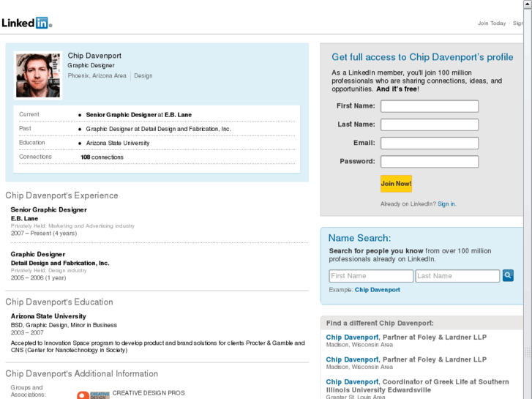Click the CREATIVE DESIGN PROS group text
This screenshot has width=532, height=399.
coord(149,393)
